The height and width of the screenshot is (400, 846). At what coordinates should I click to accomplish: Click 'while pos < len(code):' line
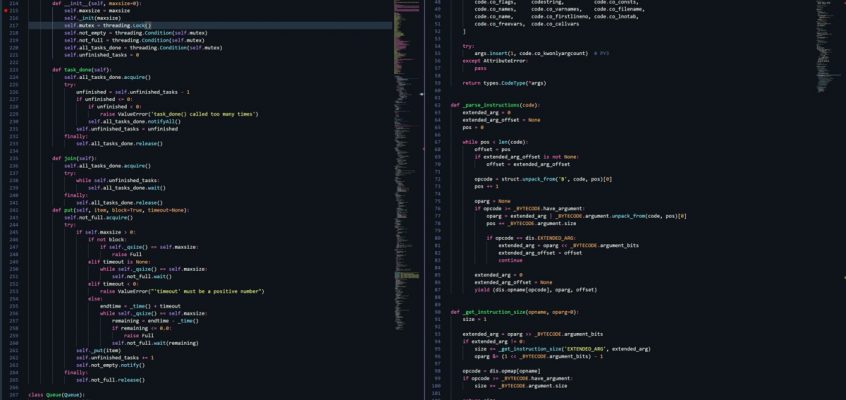pyautogui.click(x=495, y=142)
